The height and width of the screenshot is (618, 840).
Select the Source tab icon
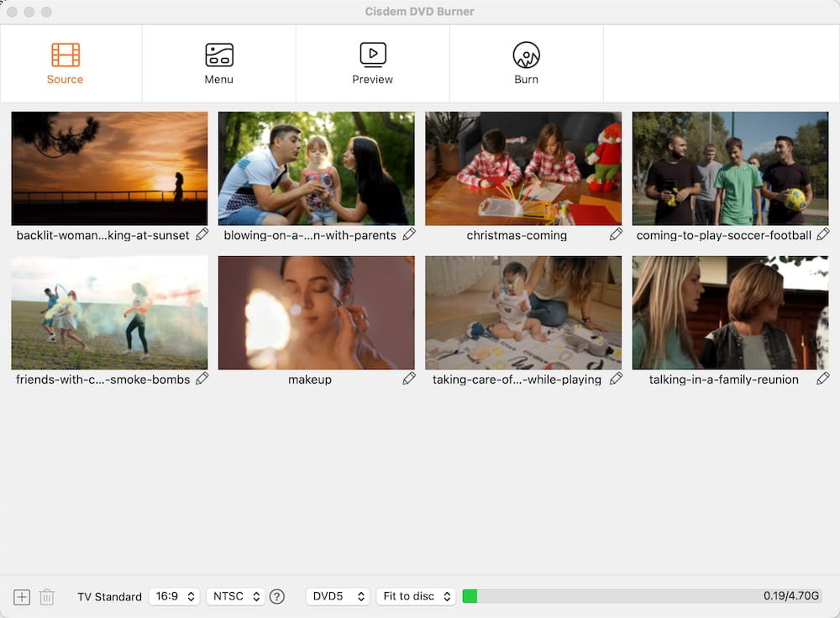click(65, 52)
